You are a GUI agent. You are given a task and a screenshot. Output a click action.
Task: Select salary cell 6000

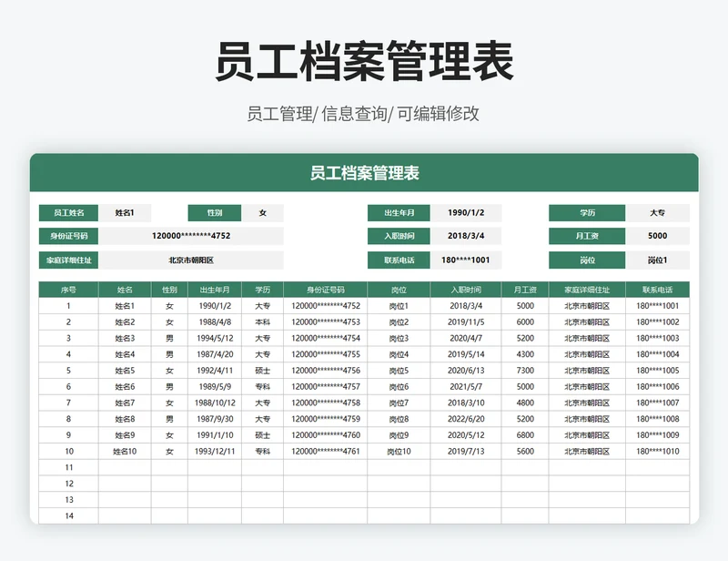click(525, 322)
